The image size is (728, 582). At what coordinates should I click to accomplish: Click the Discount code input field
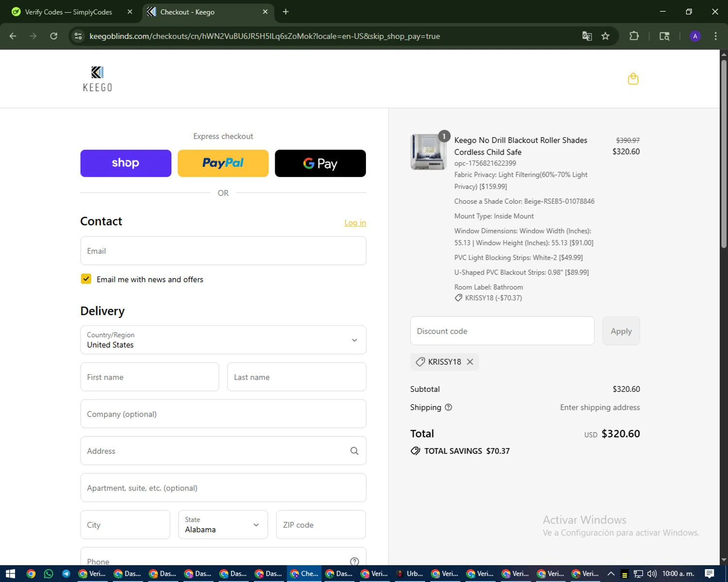(502, 331)
